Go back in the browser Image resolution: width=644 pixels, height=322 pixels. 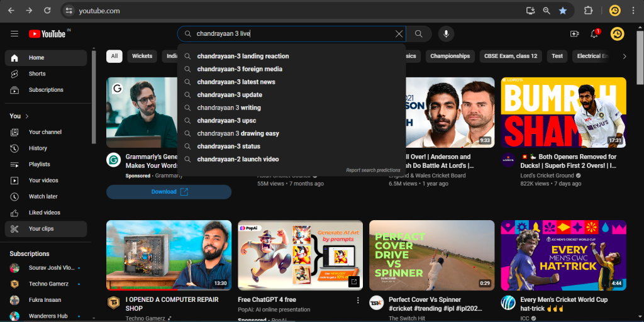coord(11,11)
